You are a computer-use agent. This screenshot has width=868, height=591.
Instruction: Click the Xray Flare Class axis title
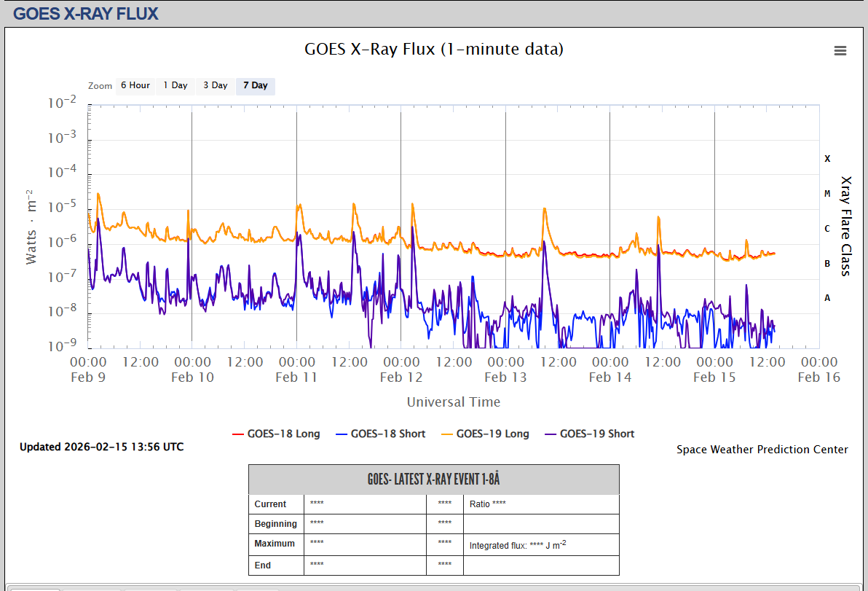point(845,225)
